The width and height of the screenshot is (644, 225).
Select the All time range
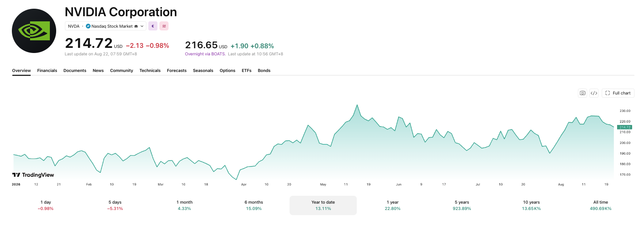601,205
